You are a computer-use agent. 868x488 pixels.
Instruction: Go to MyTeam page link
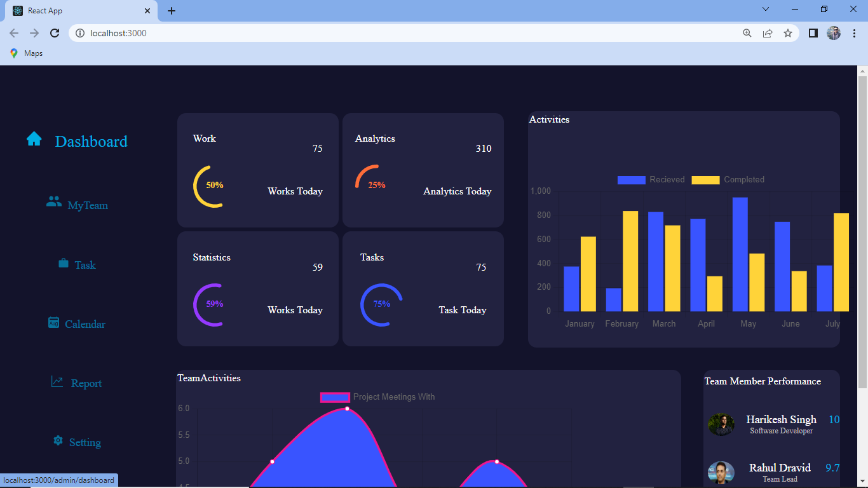(88, 205)
